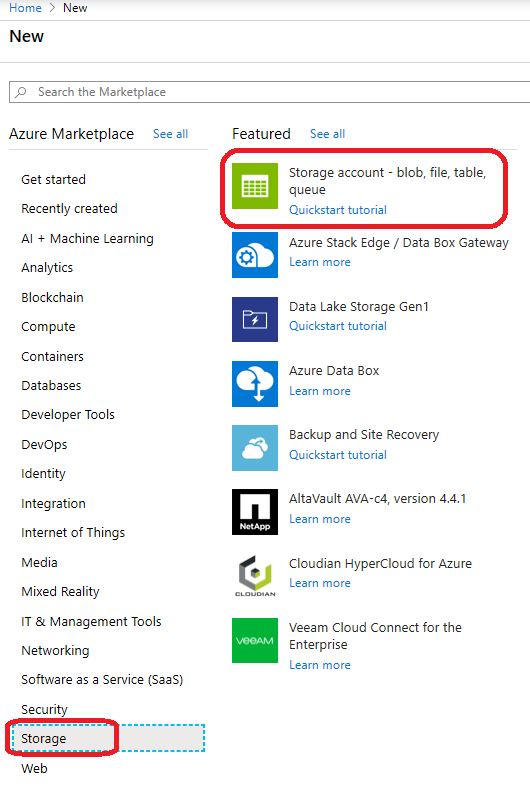Select the Recently created category
Viewport: 530px width, 801px height.
click(x=69, y=209)
